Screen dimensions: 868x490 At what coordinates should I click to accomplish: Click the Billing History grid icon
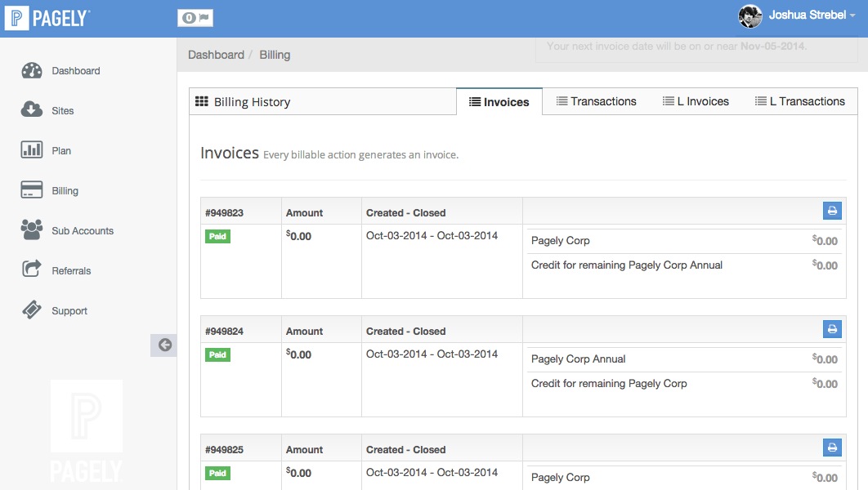(202, 101)
